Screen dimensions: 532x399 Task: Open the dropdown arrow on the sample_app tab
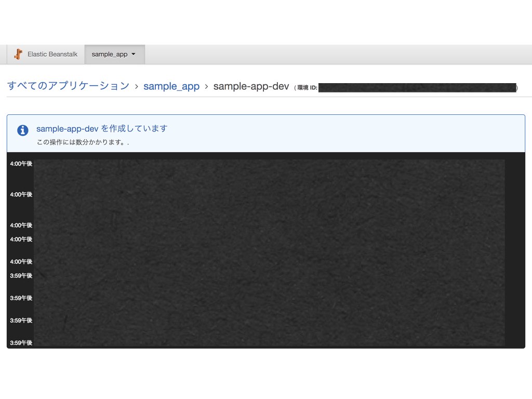[133, 54]
